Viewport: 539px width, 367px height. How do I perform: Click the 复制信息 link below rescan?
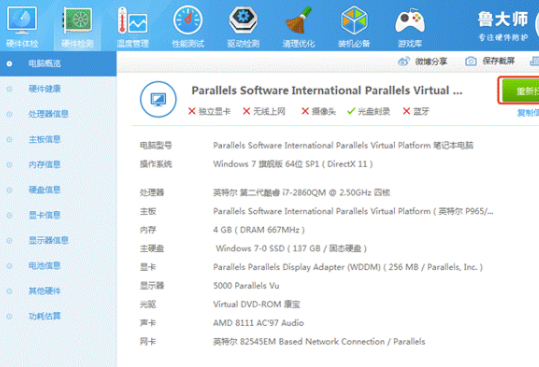coord(528,113)
